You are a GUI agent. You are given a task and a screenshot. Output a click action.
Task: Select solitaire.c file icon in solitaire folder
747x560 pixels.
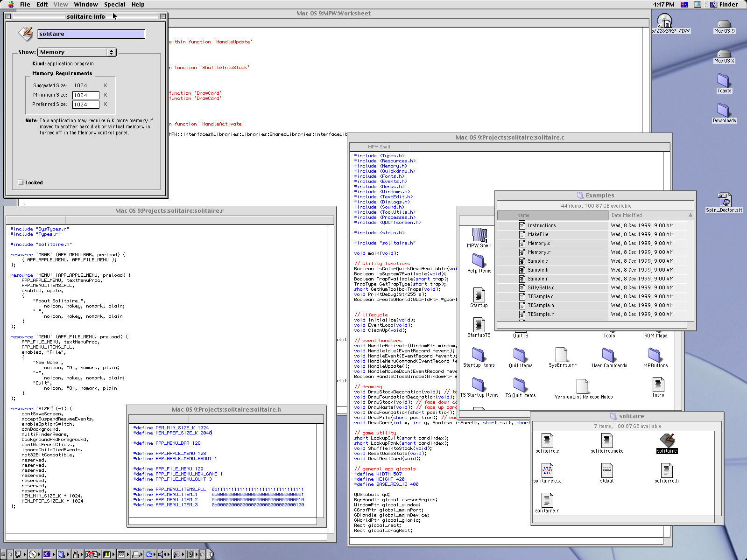(547, 440)
